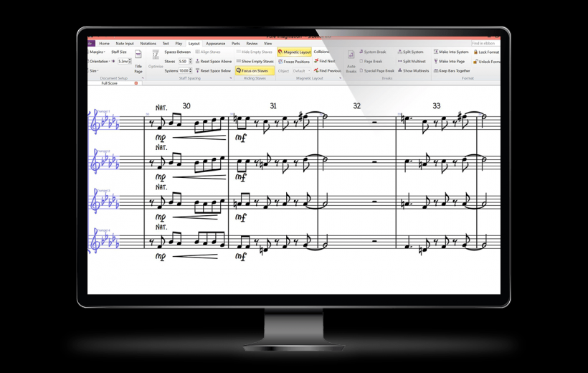Screen dimensions: 588x373
Task: Click Split System
Action: pyautogui.click(x=410, y=52)
